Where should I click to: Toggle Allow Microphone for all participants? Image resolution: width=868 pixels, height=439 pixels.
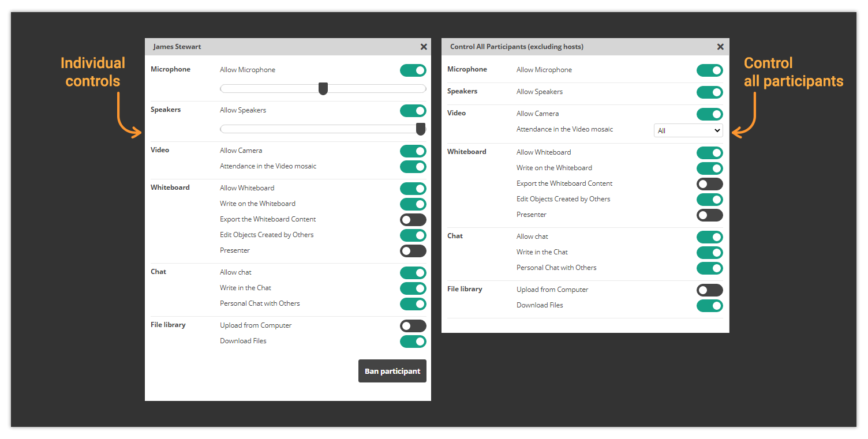point(710,70)
